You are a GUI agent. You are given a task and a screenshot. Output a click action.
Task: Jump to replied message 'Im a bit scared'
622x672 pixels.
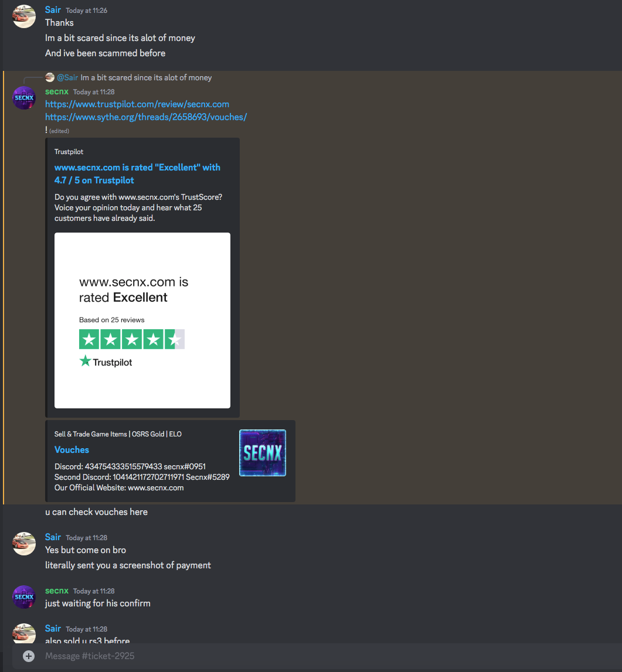pos(147,77)
